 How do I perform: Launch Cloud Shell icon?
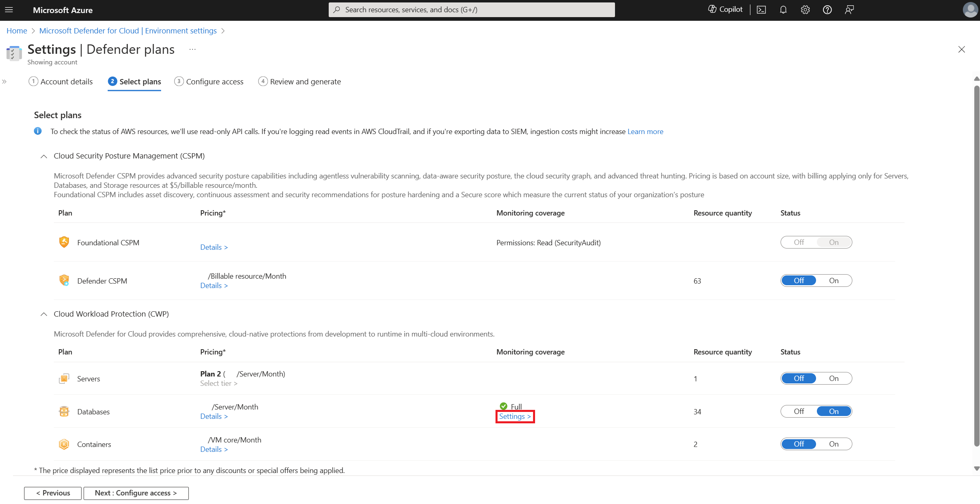click(761, 10)
